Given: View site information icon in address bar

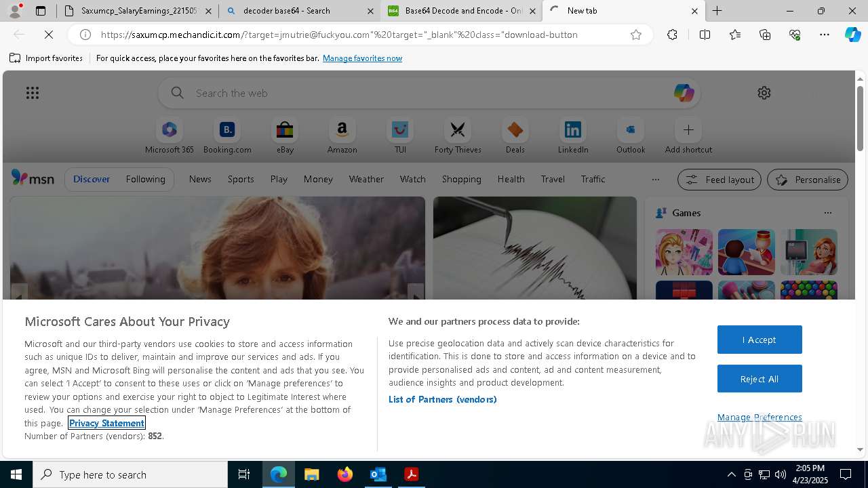Looking at the screenshot, I should pos(85,35).
